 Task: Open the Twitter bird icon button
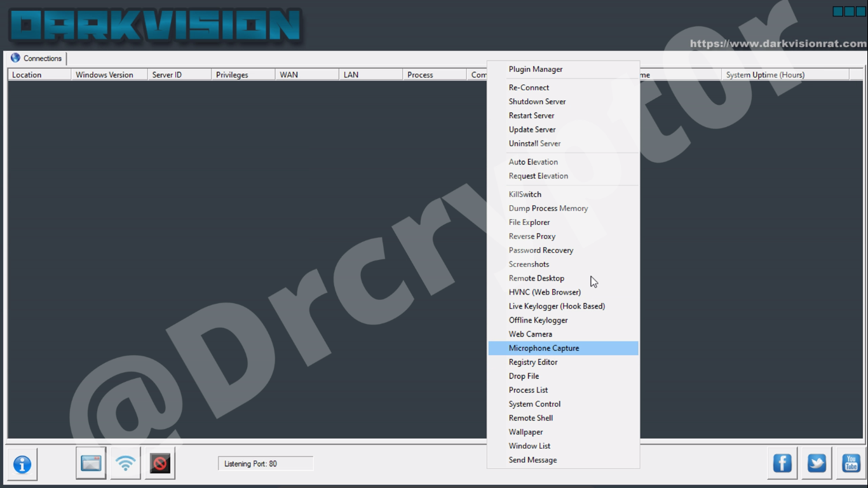tap(817, 463)
